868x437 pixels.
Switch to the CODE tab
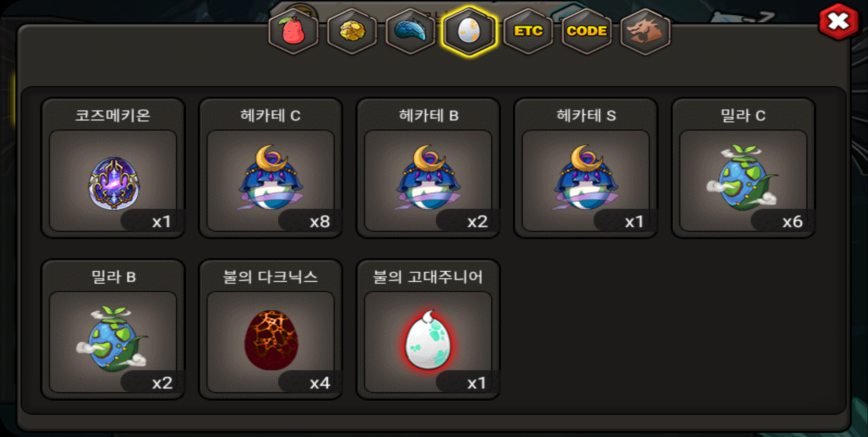tap(587, 31)
